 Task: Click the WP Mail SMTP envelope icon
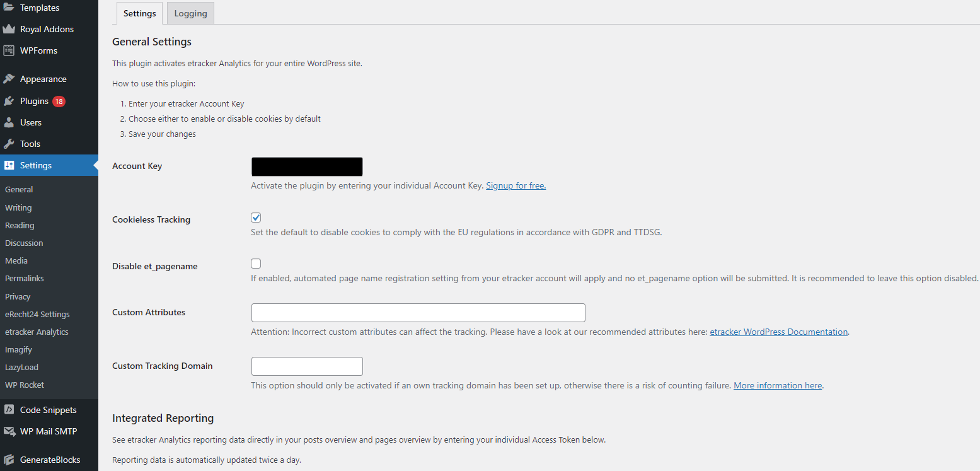(x=9, y=431)
